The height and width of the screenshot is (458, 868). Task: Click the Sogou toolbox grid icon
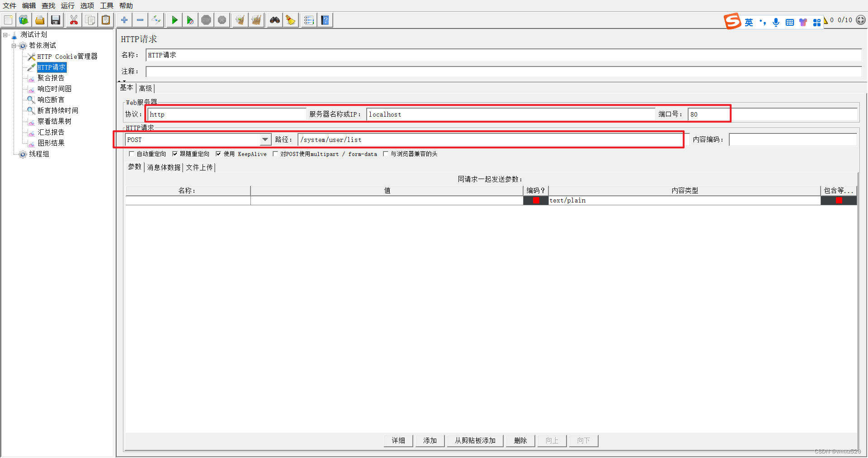pos(817,22)
